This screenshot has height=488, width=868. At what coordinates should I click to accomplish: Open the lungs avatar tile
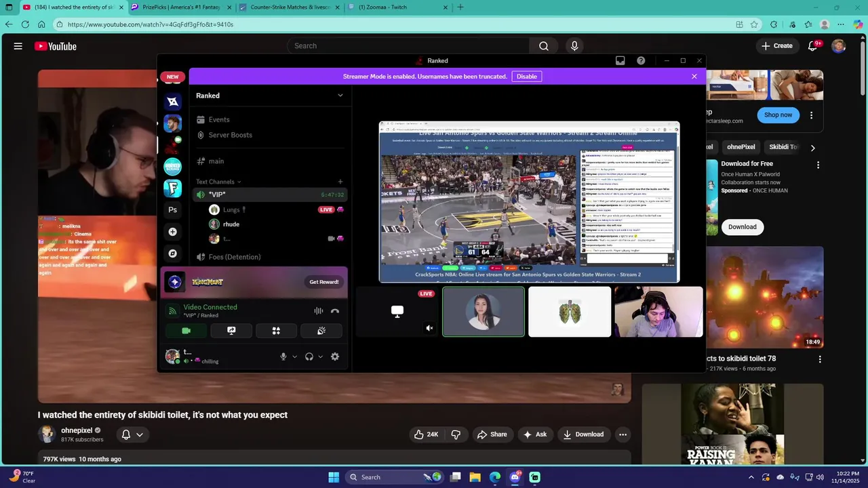[570, 312]
